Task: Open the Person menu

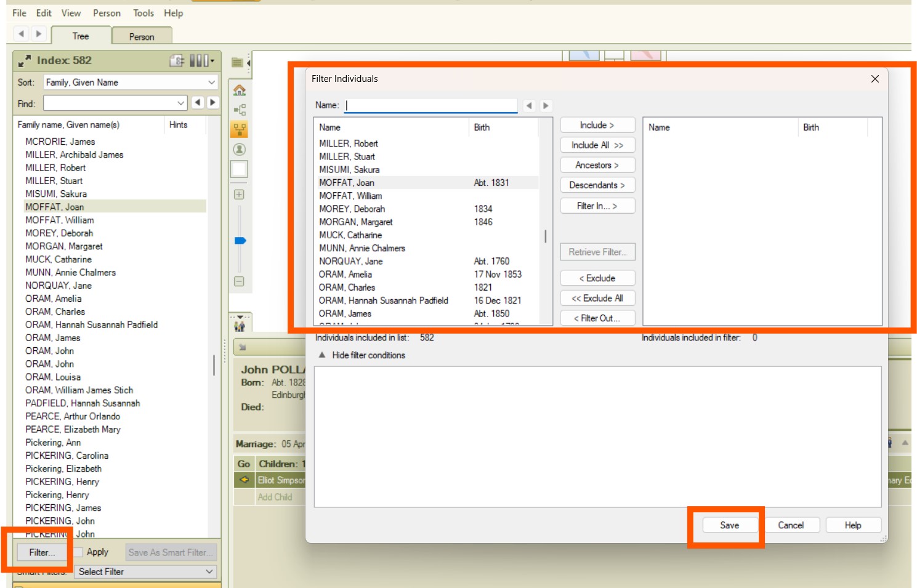Action: pyautogui.click(x=107, y=13)
